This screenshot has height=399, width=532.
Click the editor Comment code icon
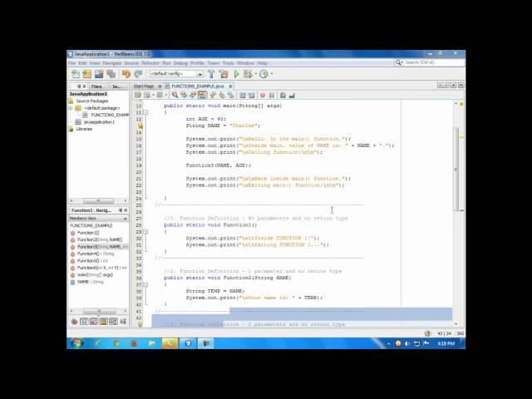click(283, 96)
